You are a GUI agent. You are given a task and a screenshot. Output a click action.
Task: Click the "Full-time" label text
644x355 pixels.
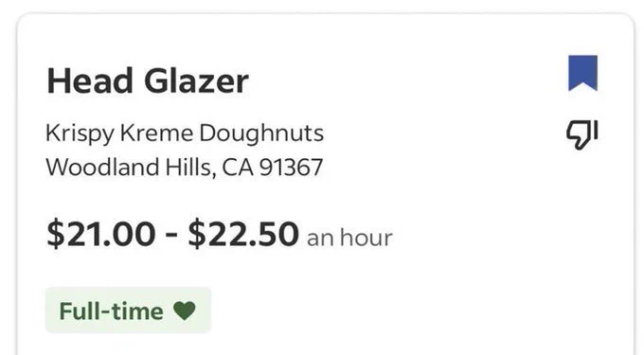(x=112, y=311)
